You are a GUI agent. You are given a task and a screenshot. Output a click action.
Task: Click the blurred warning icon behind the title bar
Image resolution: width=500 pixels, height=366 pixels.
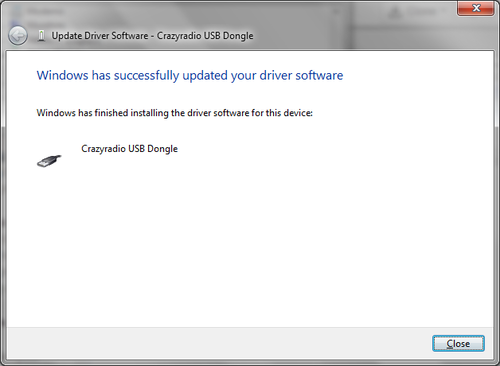click(x=395, y=13)
